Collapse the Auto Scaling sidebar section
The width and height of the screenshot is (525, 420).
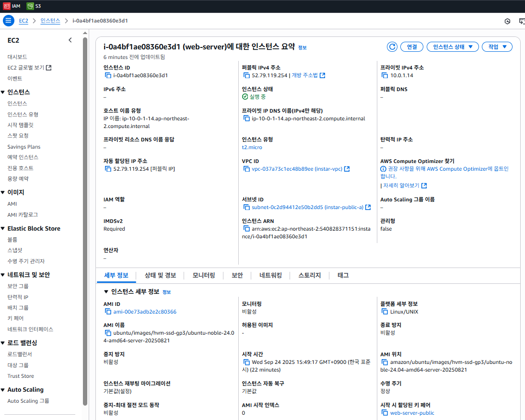pyautogui.click(x=3, y=390)
